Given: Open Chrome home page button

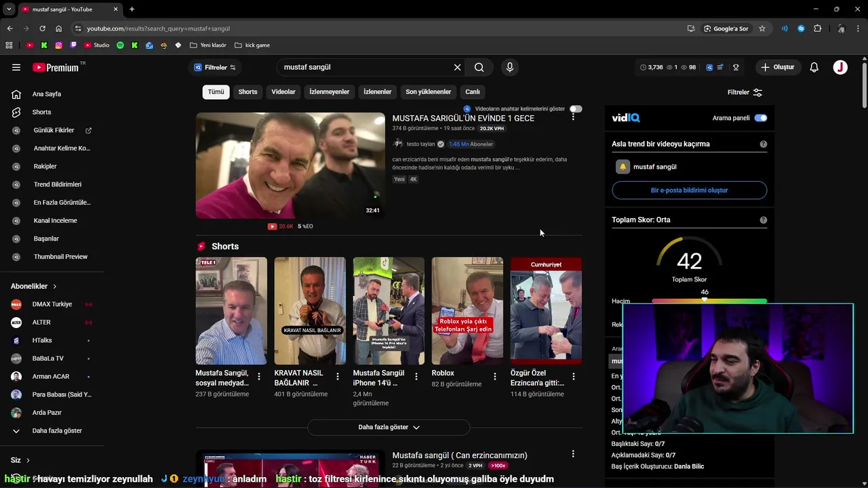Looking at the screenshot, I should point(58,28).
